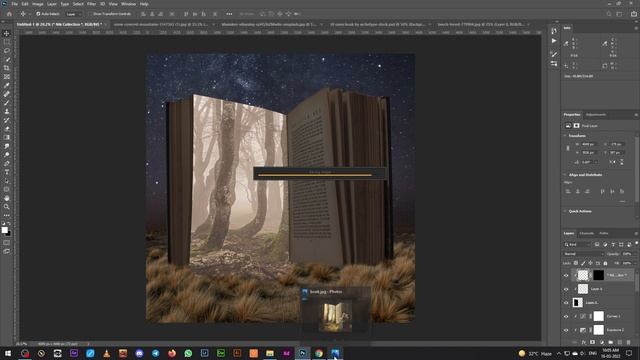Select the Horizontal Type tool

tap(7, 172)
